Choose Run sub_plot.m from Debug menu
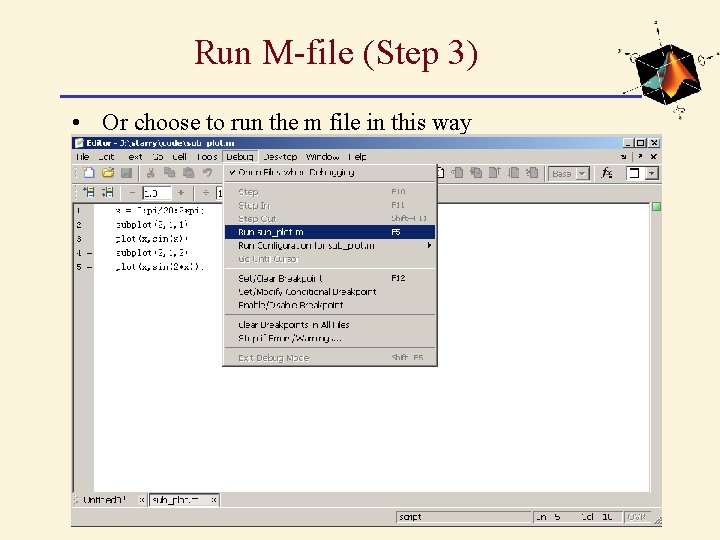This screenshot has width=720, height=540. point(330,232)
